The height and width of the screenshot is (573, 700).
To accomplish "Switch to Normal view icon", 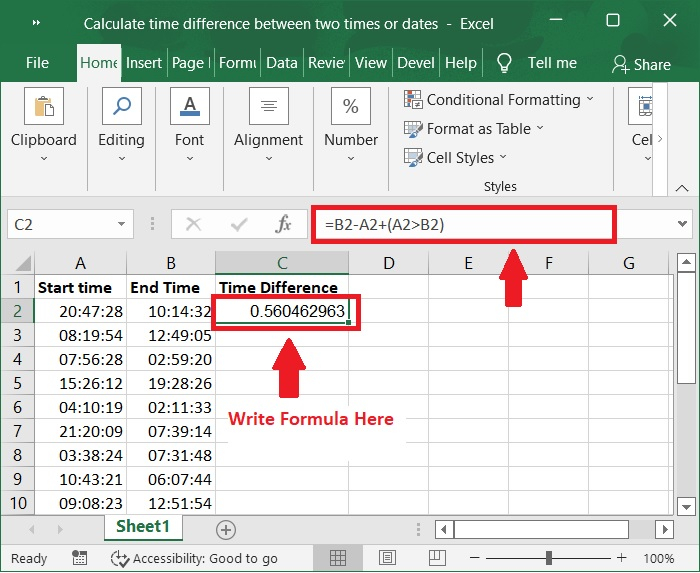I will coord(338,558).
